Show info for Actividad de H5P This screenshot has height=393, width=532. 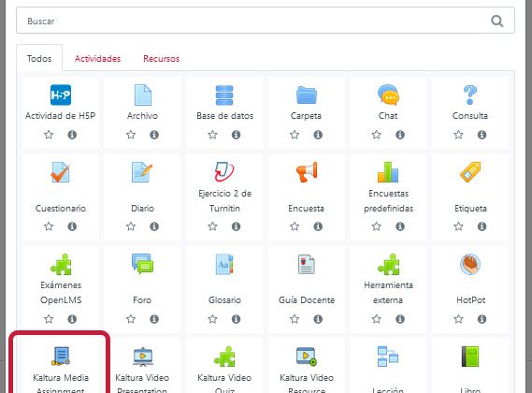tap(72, 135)
